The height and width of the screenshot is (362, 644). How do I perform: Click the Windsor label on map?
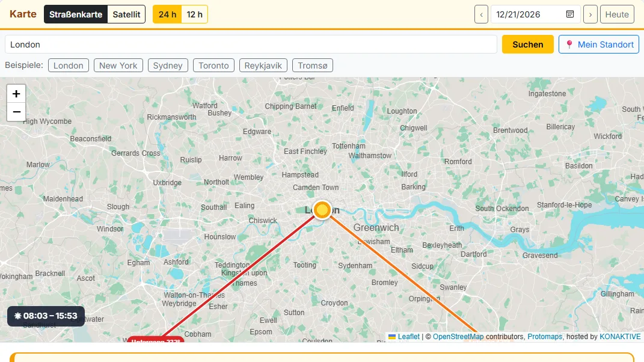point(109,229)
